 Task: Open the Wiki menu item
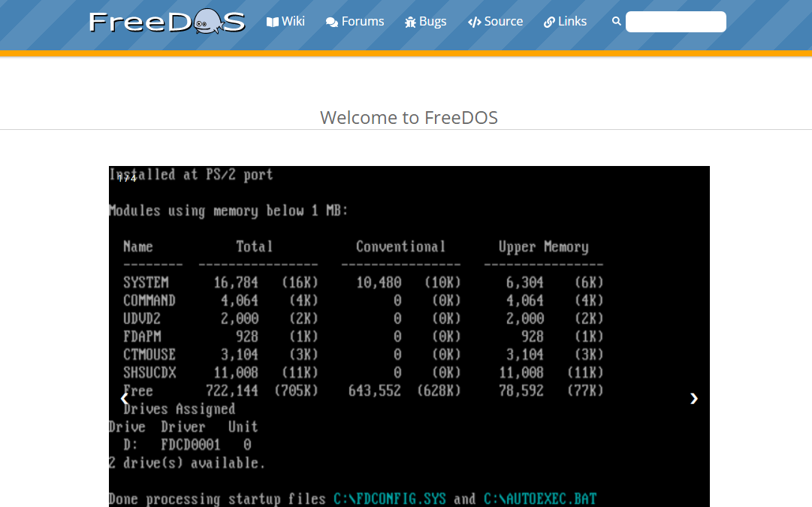285,21
